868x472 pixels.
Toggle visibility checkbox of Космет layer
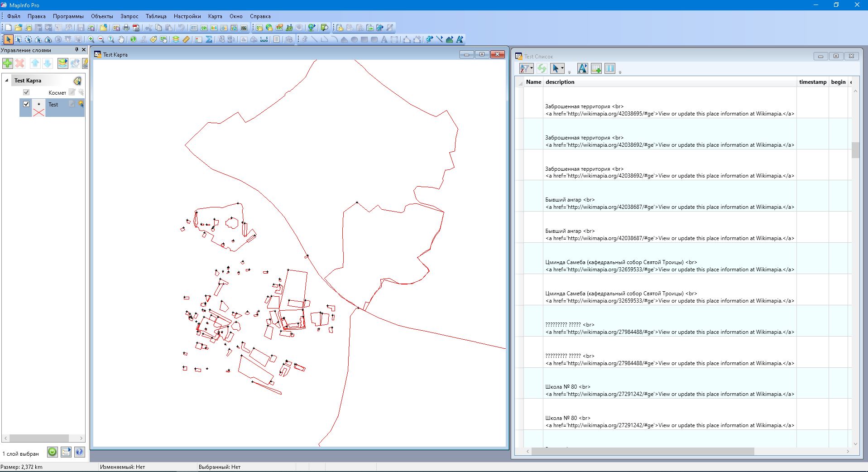pyautogui.click(x=26, y=92)
